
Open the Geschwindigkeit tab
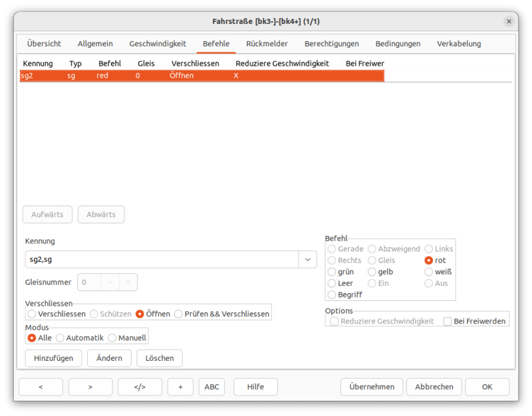158,44
